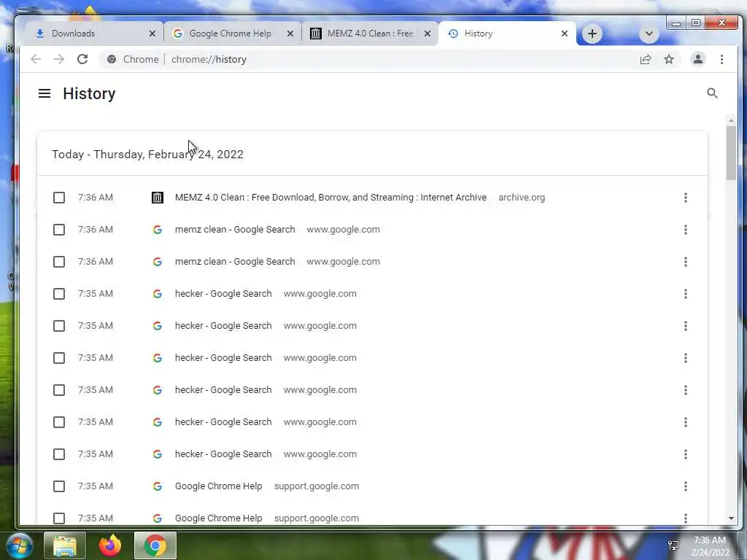Image resolution: width=747 pixels, height=560 pixels.
Task: Switch to the Google Chrome Help tab
Action: [x=233, y=34]
